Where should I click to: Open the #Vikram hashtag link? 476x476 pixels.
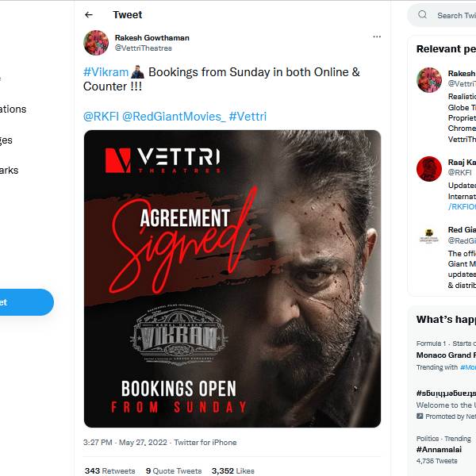(x=106, y=72)
